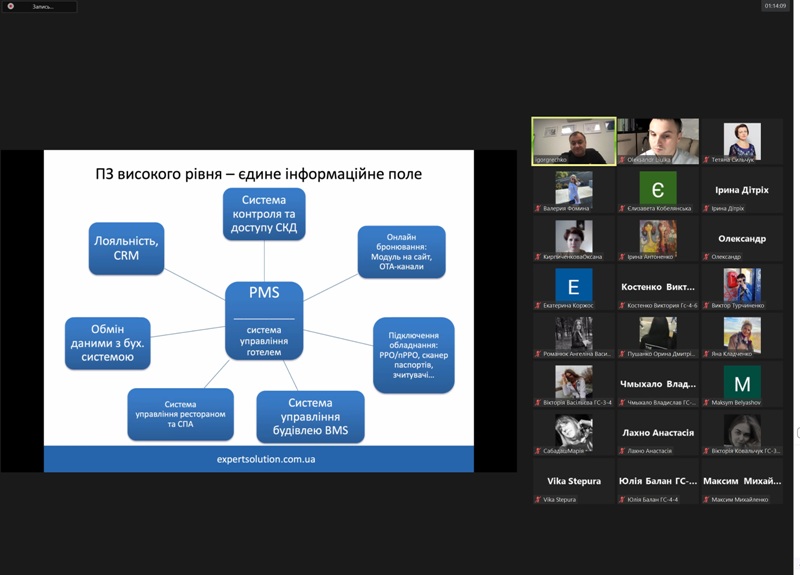
Task: Click the muted mic icon for Тетяна Сильчук
Action: [706, 160]
